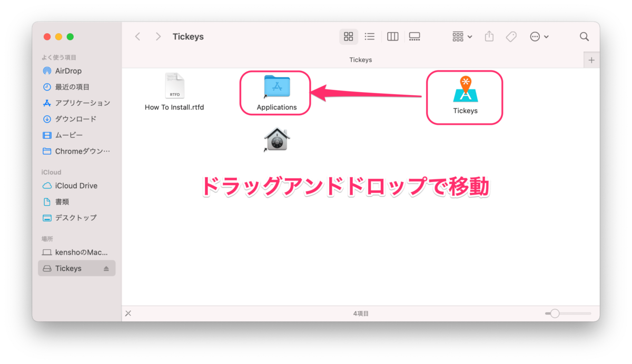Click the Search icon
This screenshot has width=632, height=364.
pyautogui.click(x=584, y=36)
